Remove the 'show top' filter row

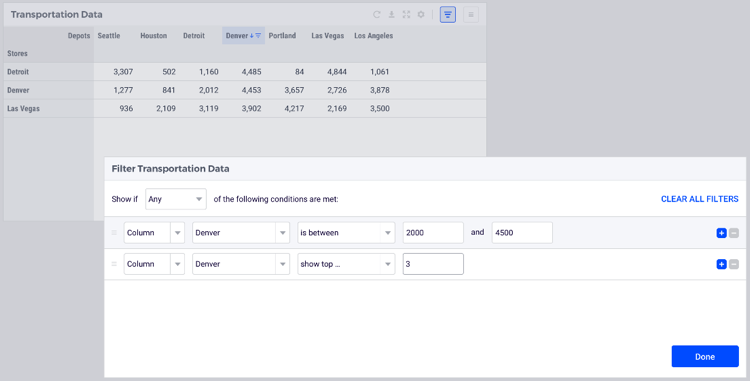click(734, 264)
